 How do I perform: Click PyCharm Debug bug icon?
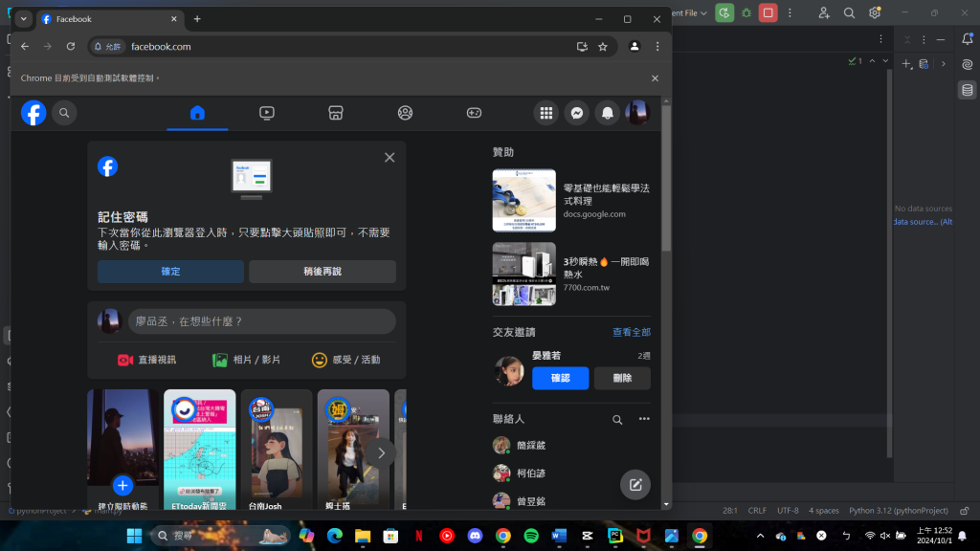(x=746, y=12)
